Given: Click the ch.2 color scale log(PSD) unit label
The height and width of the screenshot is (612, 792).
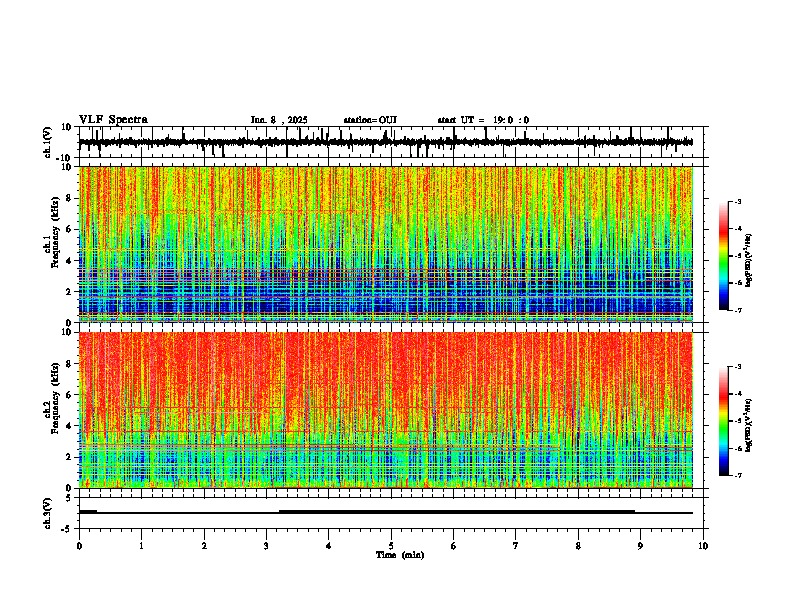Looking at the screenshot, I should click(749, 425).
